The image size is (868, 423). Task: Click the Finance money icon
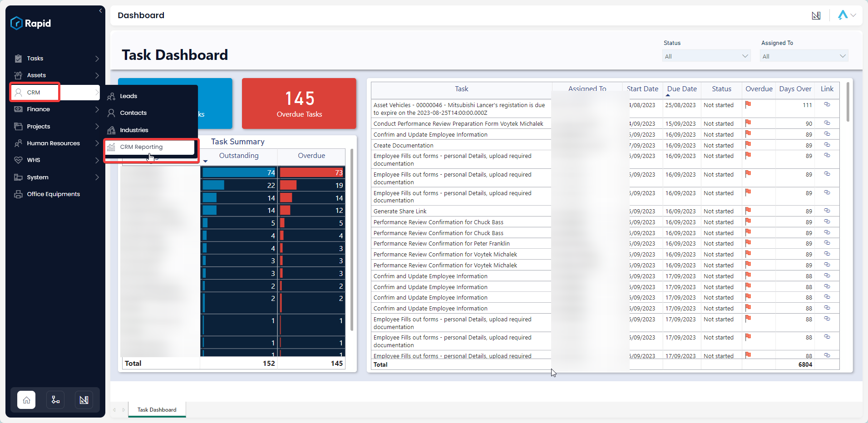[18, 109]
